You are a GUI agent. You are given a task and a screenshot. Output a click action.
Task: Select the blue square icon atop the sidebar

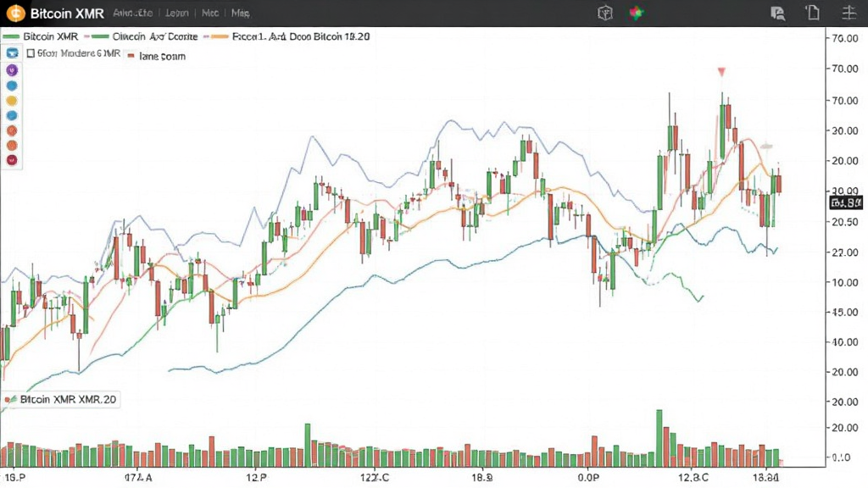click(x=12, y=53)
